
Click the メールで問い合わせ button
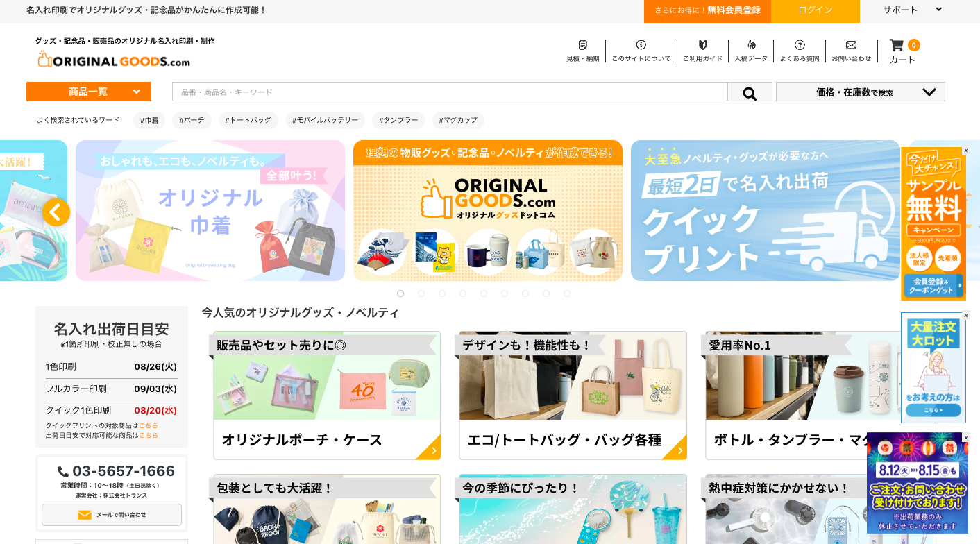pos(112,515)
